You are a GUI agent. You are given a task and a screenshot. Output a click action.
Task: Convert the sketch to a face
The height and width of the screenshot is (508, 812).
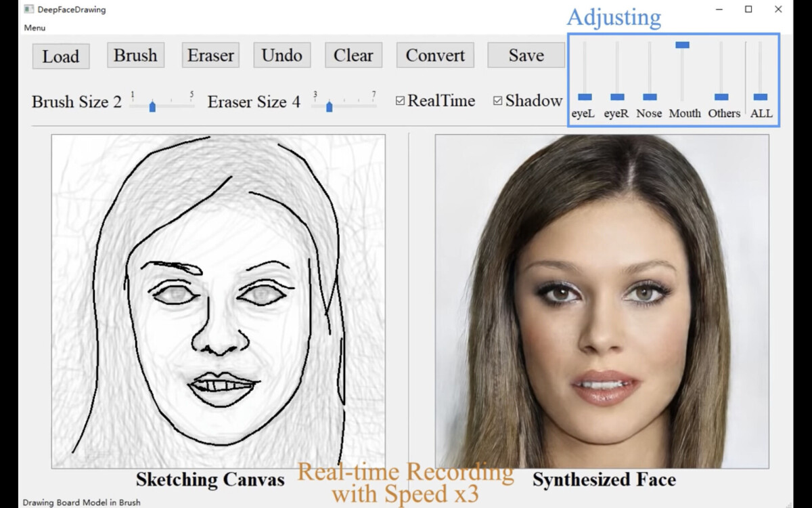coord(435,55)
